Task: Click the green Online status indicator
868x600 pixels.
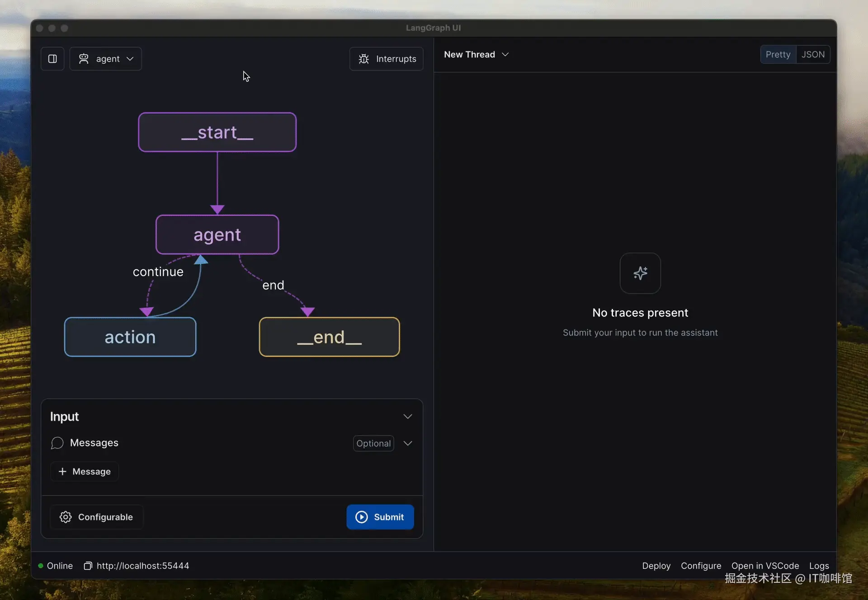Action: pyautogui.click(x=41, y=566)
